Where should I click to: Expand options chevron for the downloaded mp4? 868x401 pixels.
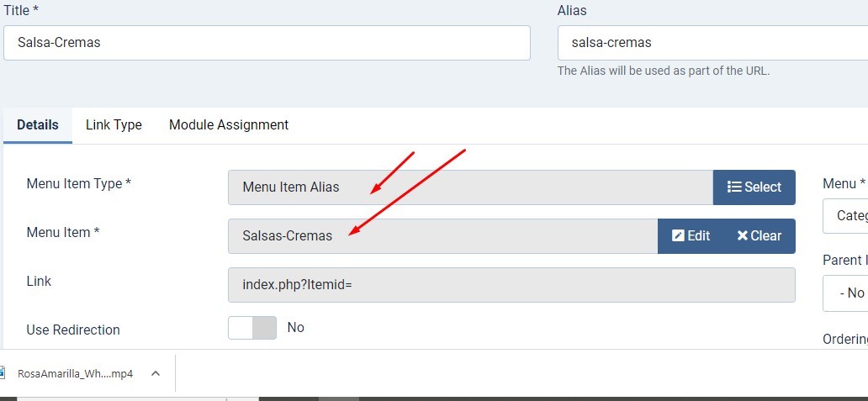(x=156, y=374)
